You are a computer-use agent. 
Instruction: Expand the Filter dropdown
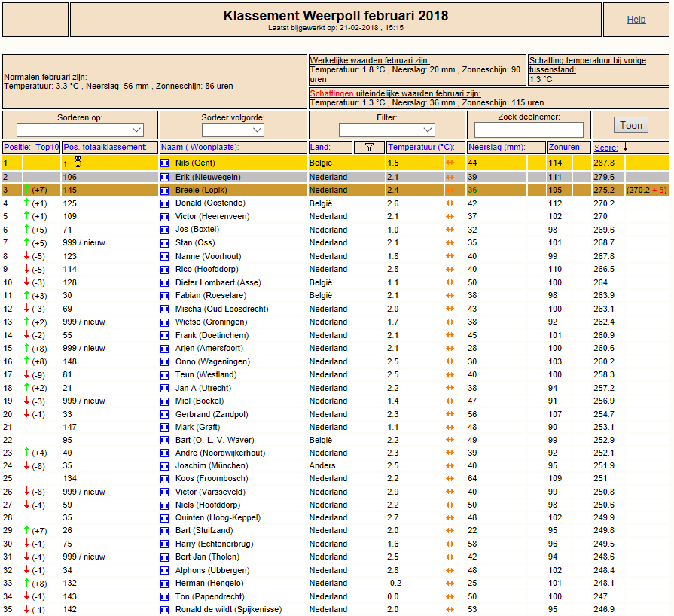(387, 130)
